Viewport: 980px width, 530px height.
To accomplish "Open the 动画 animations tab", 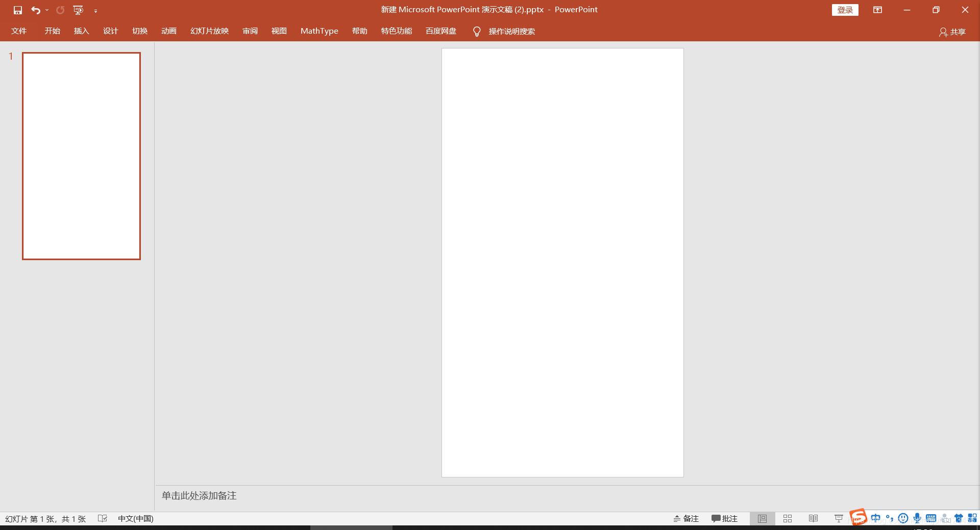I will point(169,31).
